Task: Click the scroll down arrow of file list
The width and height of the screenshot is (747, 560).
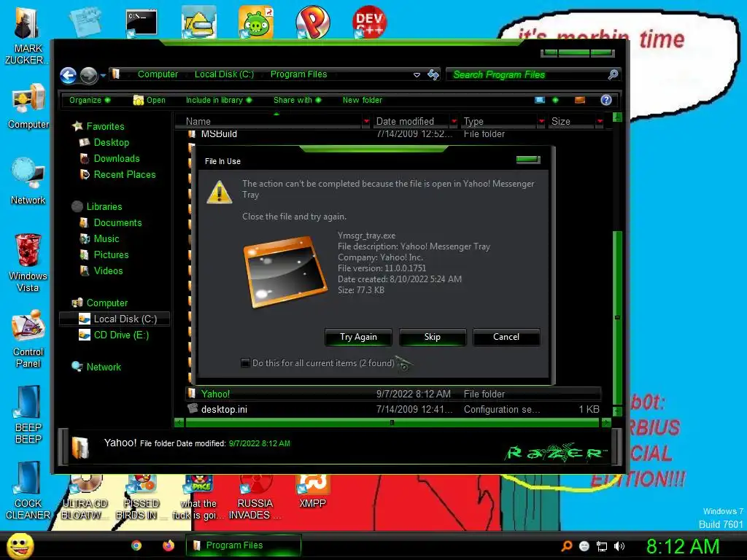Action: [x=617, y=411]
